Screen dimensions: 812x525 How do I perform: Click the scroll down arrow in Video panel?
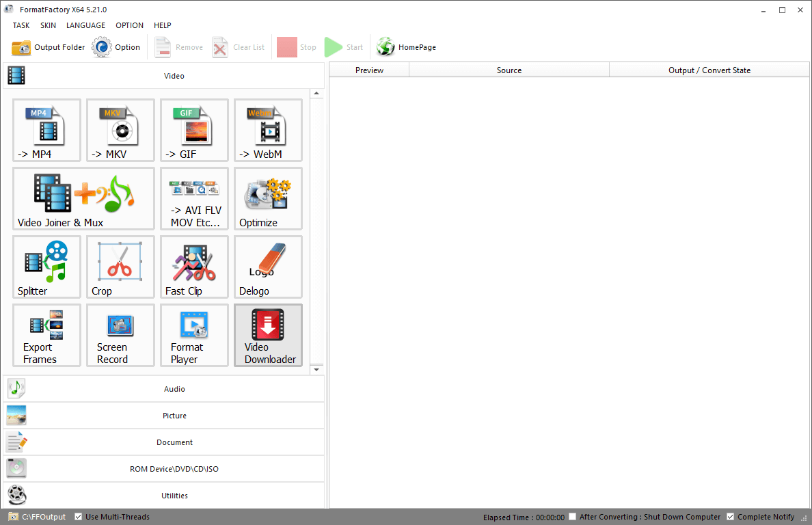(316, 370)
